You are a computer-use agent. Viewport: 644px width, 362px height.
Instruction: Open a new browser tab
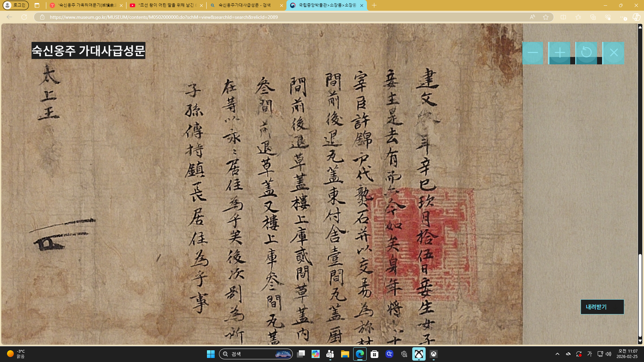(x=374, y=5)
